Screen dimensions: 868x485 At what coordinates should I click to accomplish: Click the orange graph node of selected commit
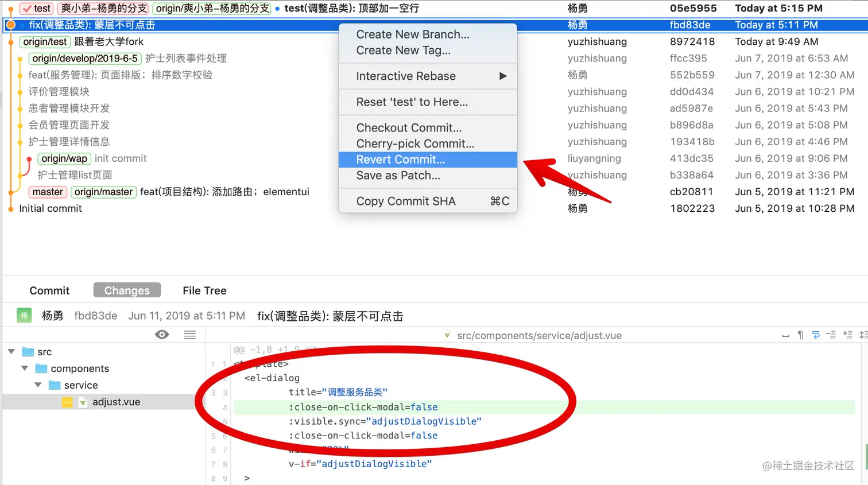pos(10,25)
